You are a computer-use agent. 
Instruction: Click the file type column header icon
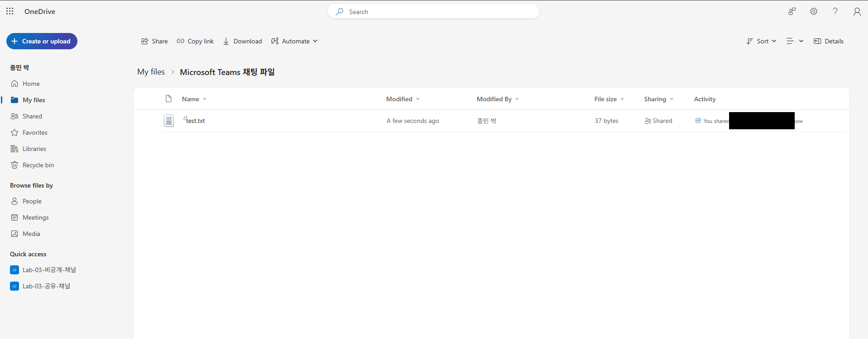(169, 99)
